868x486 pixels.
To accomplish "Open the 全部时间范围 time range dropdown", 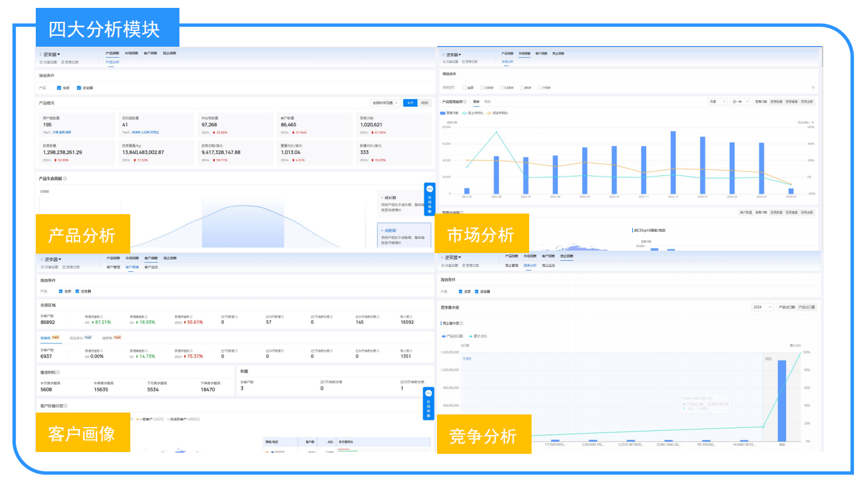I will coord(385,103).
